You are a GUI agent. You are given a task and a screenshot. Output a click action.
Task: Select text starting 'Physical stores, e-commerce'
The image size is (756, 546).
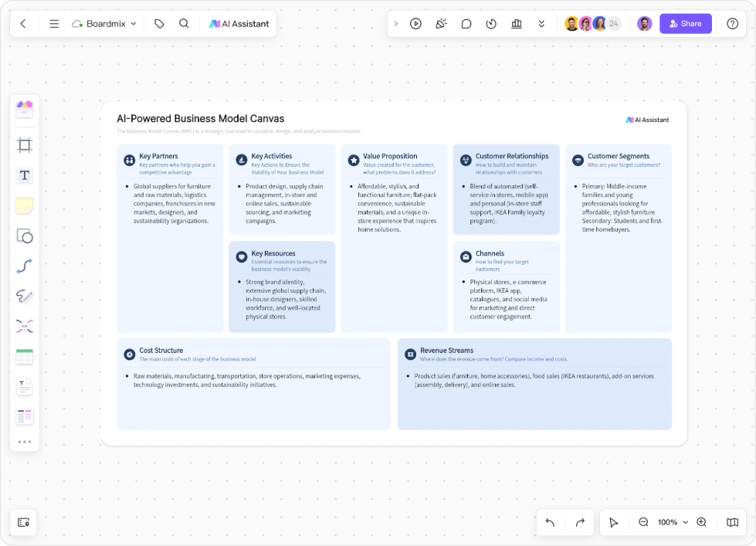(x=508, y=299)
